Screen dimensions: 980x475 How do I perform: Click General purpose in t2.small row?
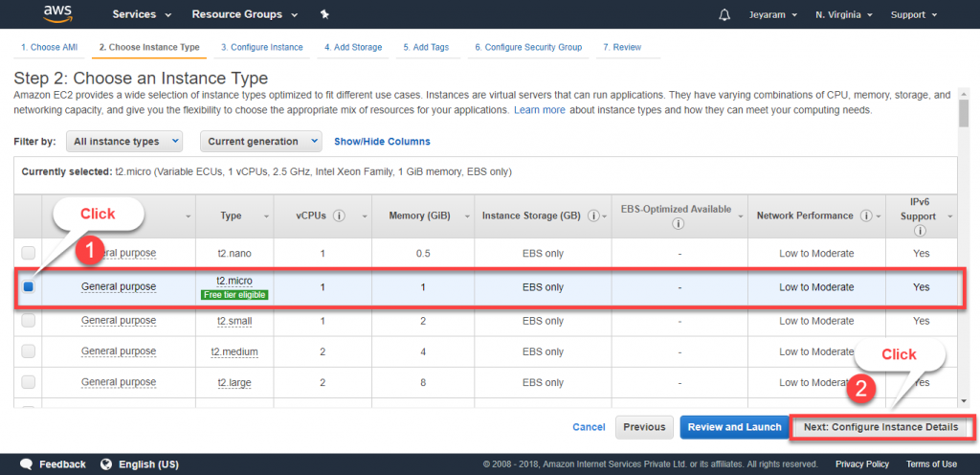pos(119,321)
